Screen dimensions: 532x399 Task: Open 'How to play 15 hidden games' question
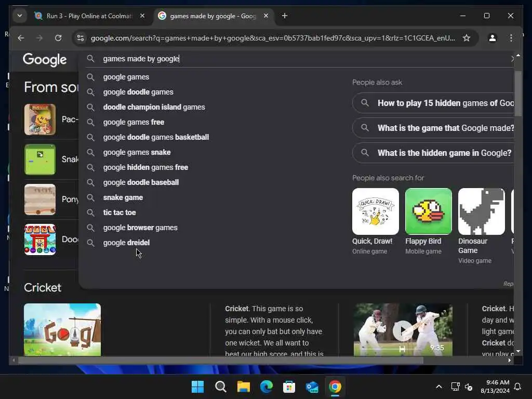433,103
